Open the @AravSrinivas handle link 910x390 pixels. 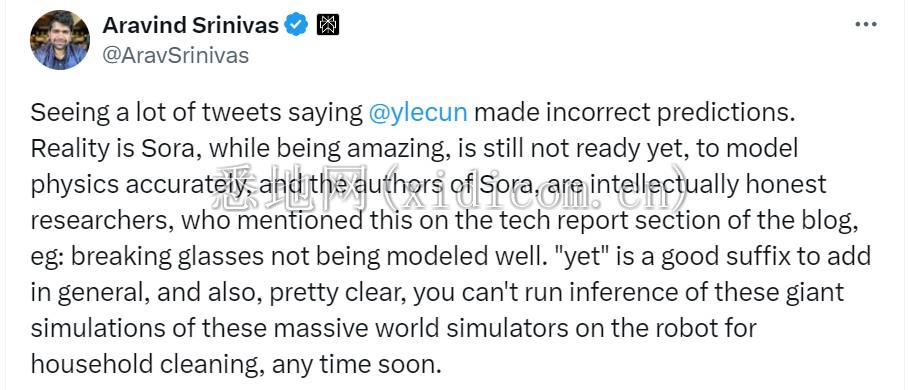click(176, 55)
